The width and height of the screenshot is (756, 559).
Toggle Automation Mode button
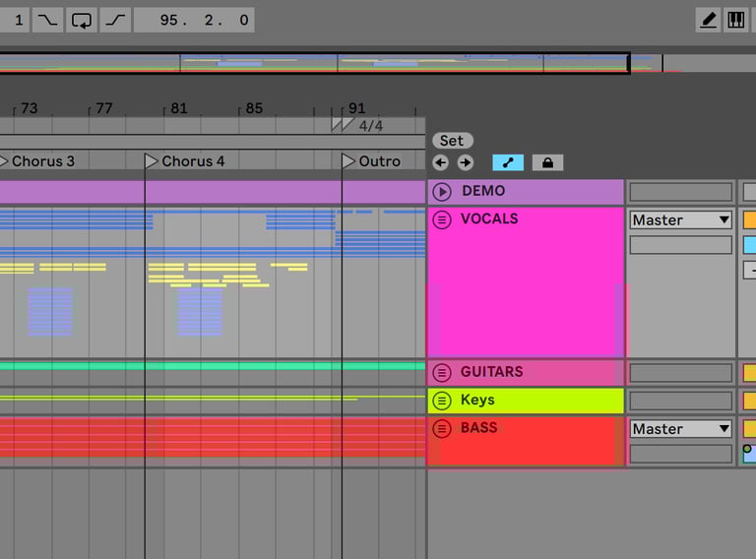coord(508,163)
